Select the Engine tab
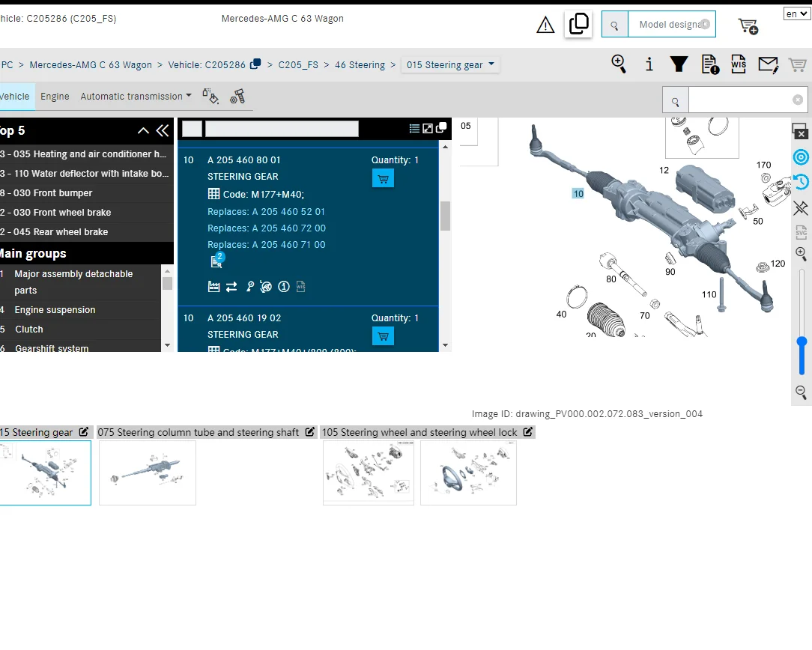812x650 pixels. click(x=55, y=97)
